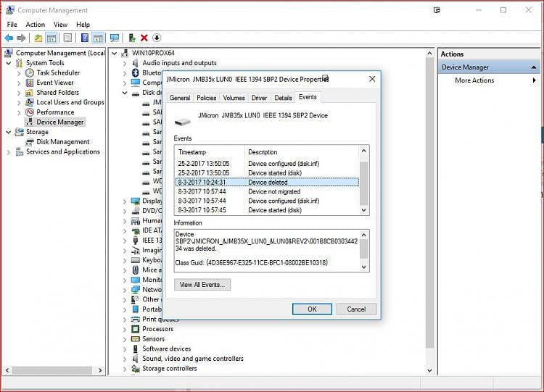Select the Local Users and Groups icon
Screen dimensions: 544x392
pyautogui.click(x=30, y=102)
